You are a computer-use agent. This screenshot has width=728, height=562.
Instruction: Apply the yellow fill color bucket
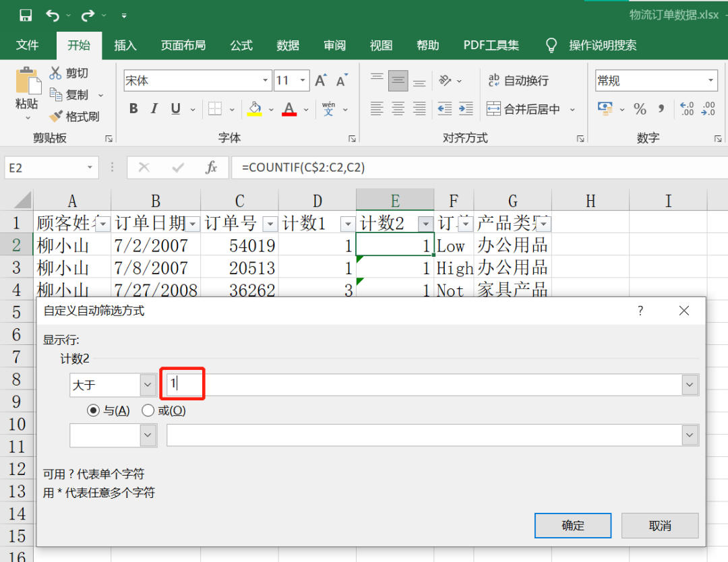pos(254,108)
